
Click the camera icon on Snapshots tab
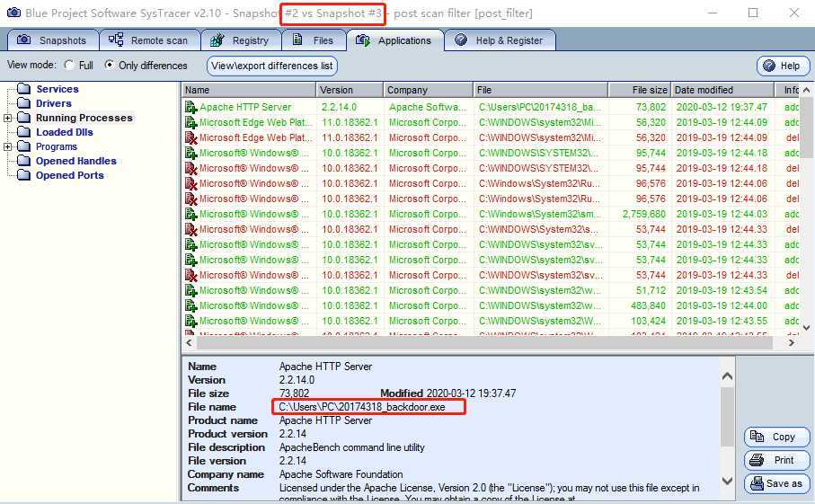(x=24, y=40)
